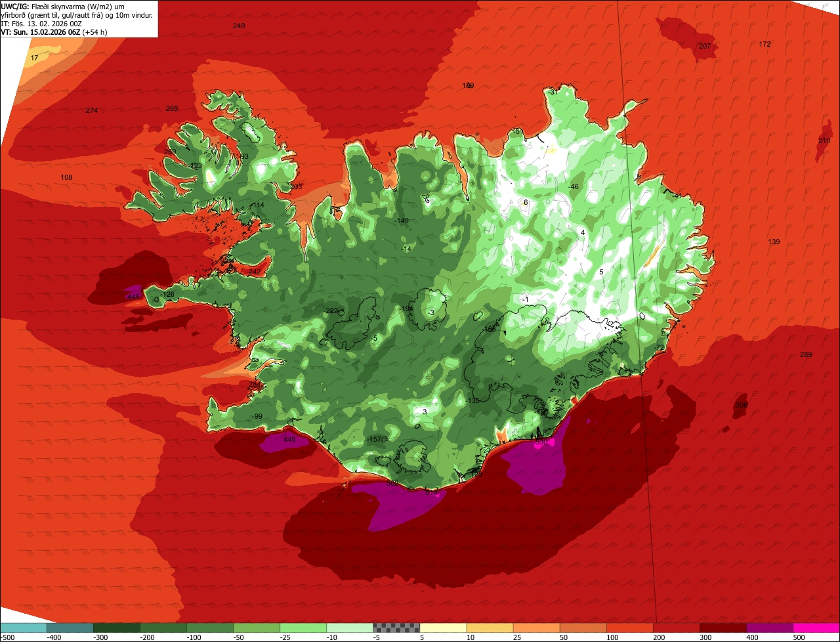Click the legend label '-500'
The height and width of the screenshot is (642, 840).
pyautogui.click(x=7, y=637)
